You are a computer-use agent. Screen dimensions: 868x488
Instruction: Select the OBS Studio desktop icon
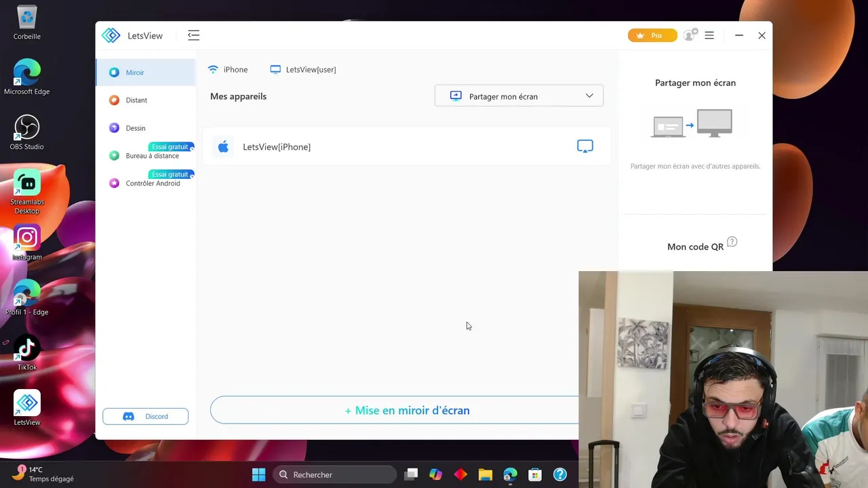click(27, 133)
